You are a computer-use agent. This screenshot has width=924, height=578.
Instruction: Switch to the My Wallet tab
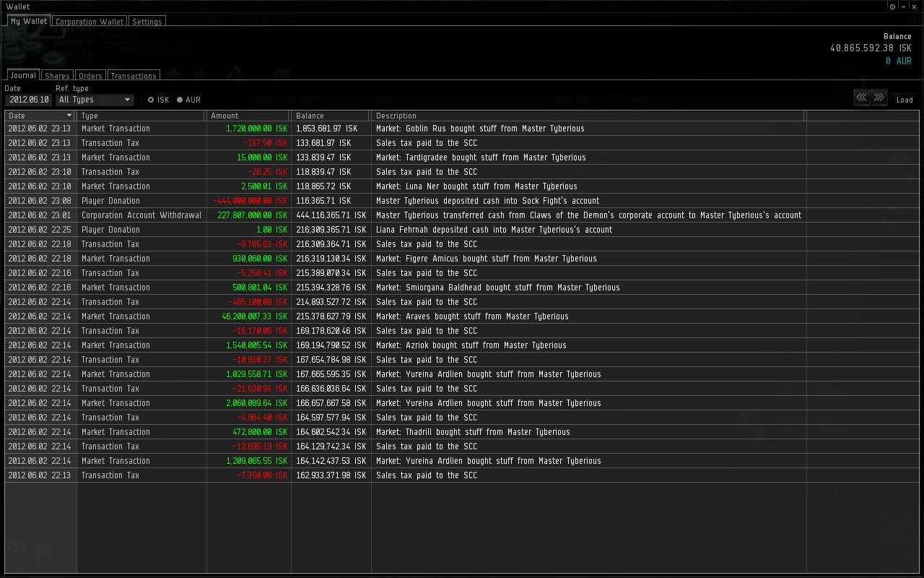(x=29, y=21)
